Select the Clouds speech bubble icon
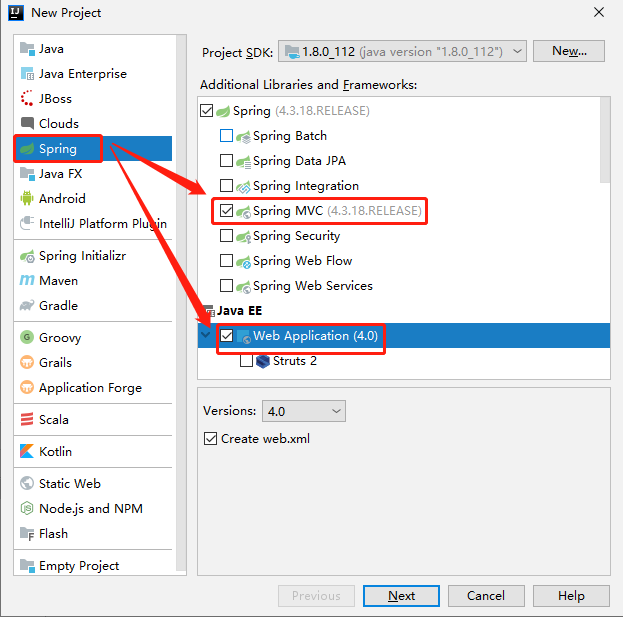The height and width of the screenshot is (617, 623). (27, 124)
